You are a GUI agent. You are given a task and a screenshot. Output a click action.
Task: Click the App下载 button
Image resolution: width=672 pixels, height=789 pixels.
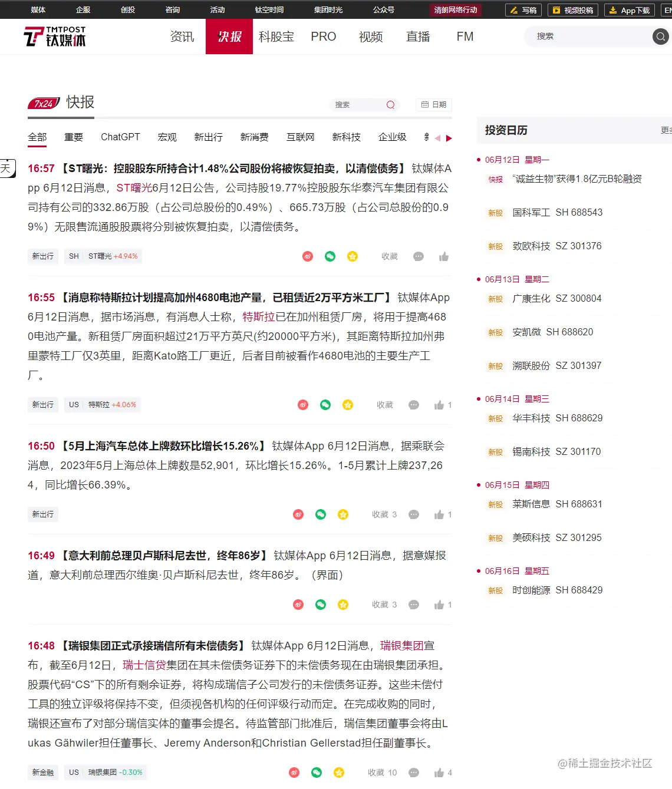[630, 10]
